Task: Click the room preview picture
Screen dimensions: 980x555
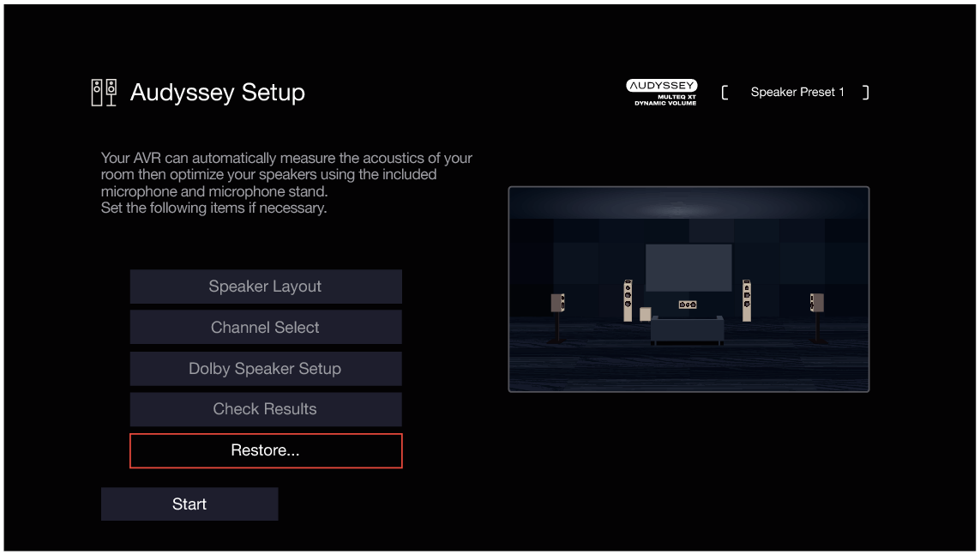Action: tap(688, 287)
